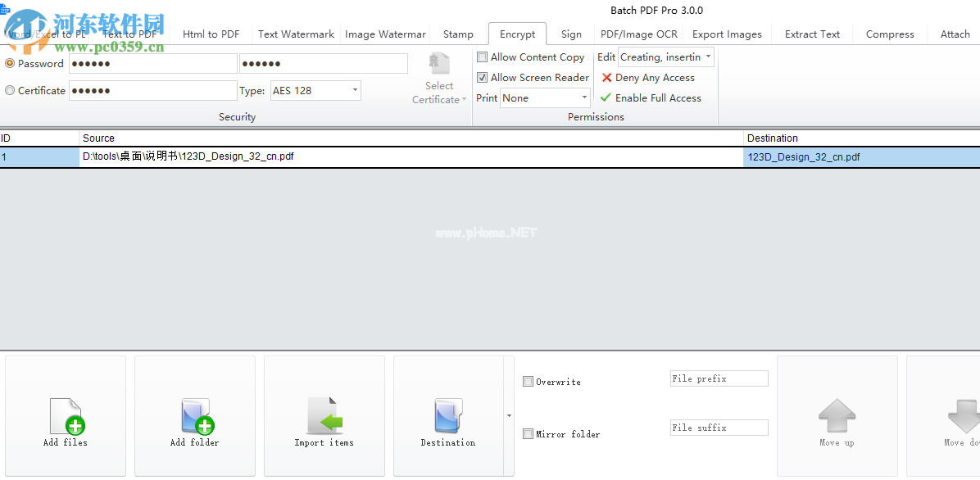Screen dimensions: 980x480
Task: Click the Select Certificate icon
Action: point(439,64)
